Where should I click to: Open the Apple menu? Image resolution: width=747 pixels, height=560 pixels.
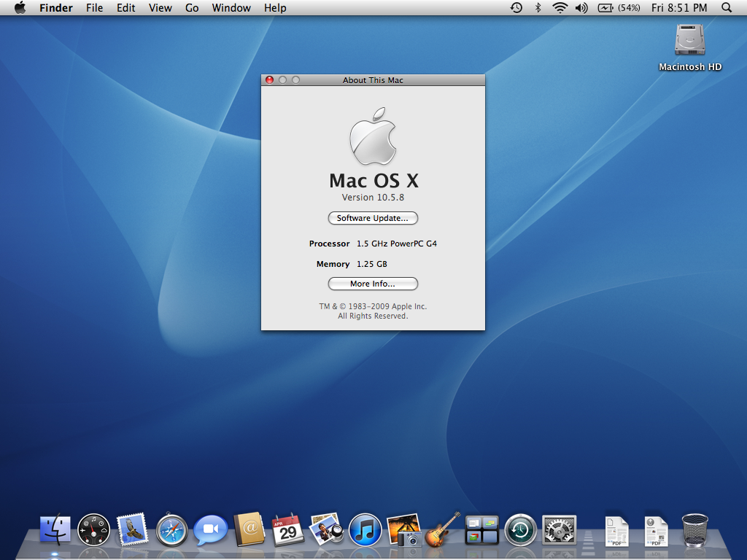[x=20, y=7]
